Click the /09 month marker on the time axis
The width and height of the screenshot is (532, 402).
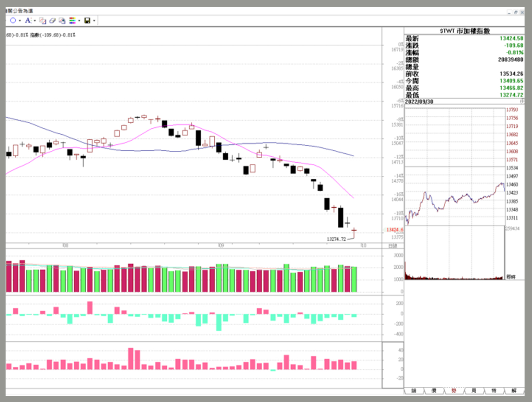(x=221, y=245)
